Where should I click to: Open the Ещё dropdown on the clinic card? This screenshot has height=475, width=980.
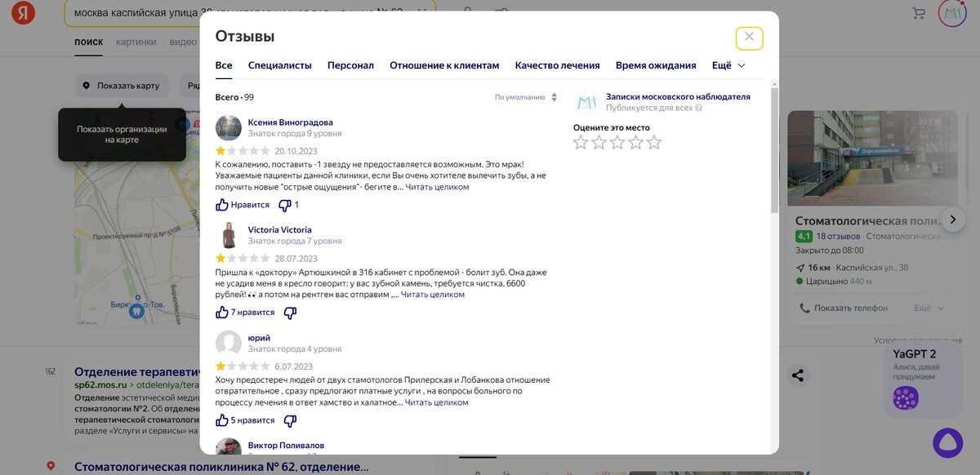point(927,307)
